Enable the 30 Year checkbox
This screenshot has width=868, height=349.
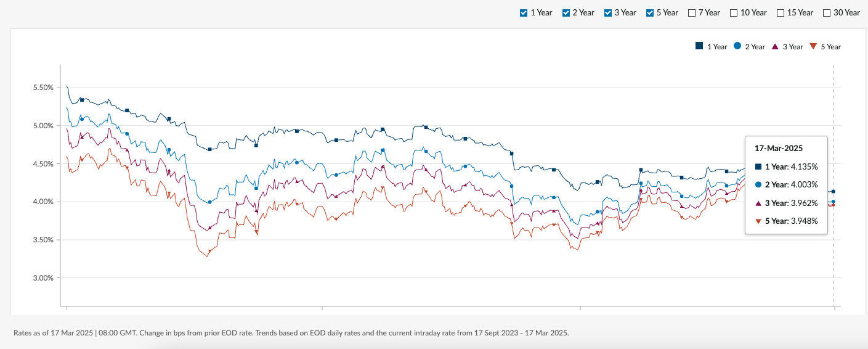(x=827, y=12)
